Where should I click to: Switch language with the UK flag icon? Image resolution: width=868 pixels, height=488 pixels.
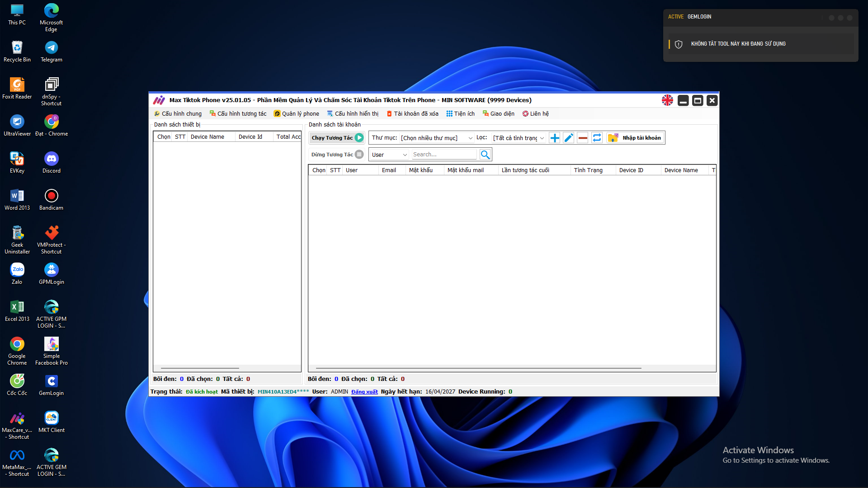(667, 100)
